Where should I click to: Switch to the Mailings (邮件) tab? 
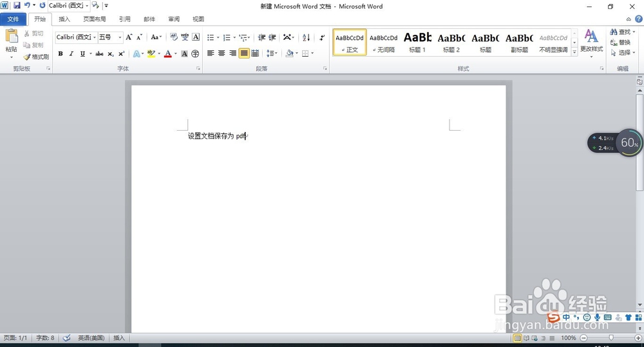tap(149, 19)
